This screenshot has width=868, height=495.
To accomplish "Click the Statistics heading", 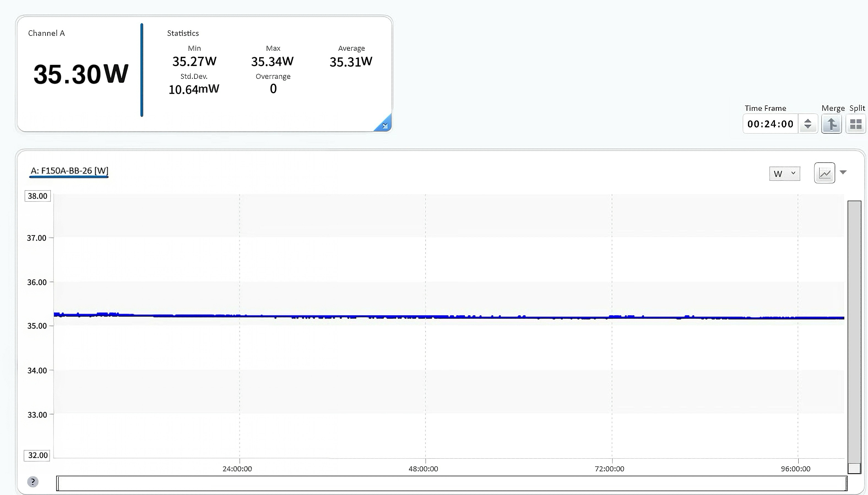I will pyautogui.click(x=183, y=33).
